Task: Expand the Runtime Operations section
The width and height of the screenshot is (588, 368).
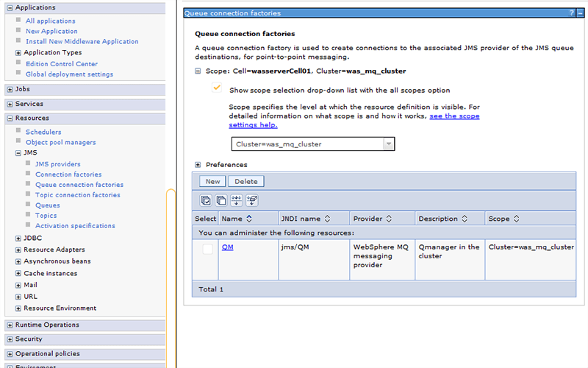Action: (10, 325)
